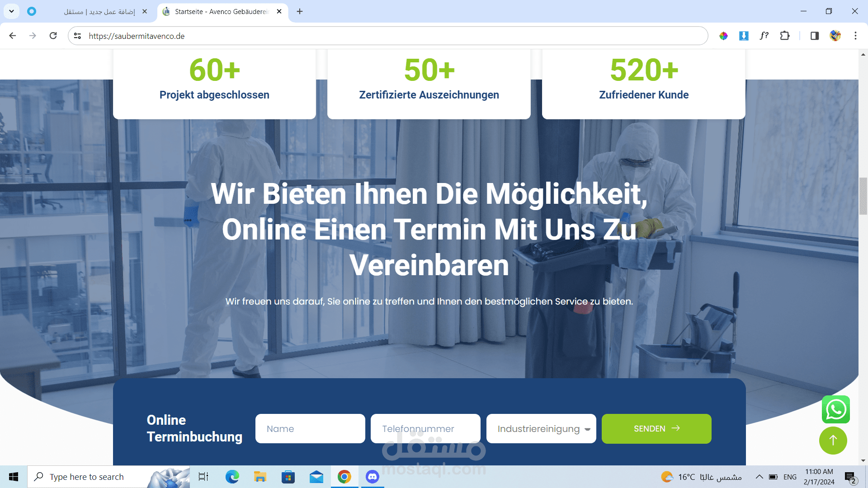The image size is (868, 488).
Task: Expand the Industriereinigung service dropdown
Action: tap(541, 428)
